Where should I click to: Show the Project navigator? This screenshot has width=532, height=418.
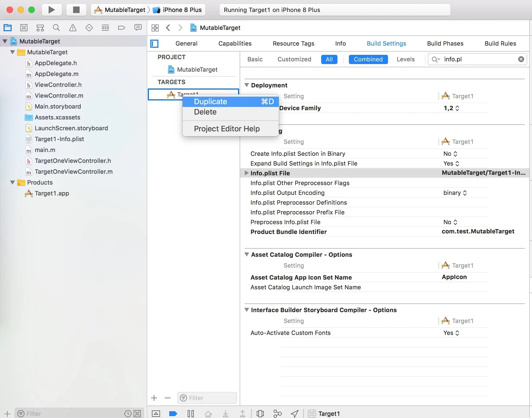[8, 27]
